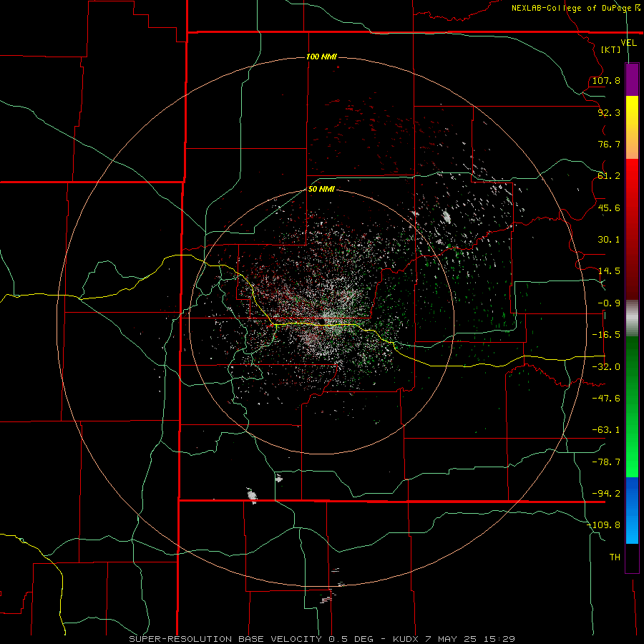
Task: Select the -16.5 scale label
Action: point(606,335)
